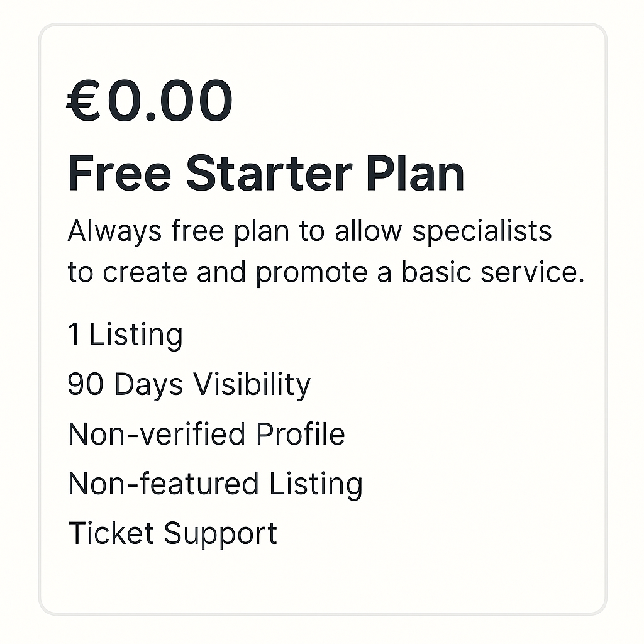This screenshot has height=644, width=644.
Task: Select the Free Starter Plan heading
Action: pos(266,173)
